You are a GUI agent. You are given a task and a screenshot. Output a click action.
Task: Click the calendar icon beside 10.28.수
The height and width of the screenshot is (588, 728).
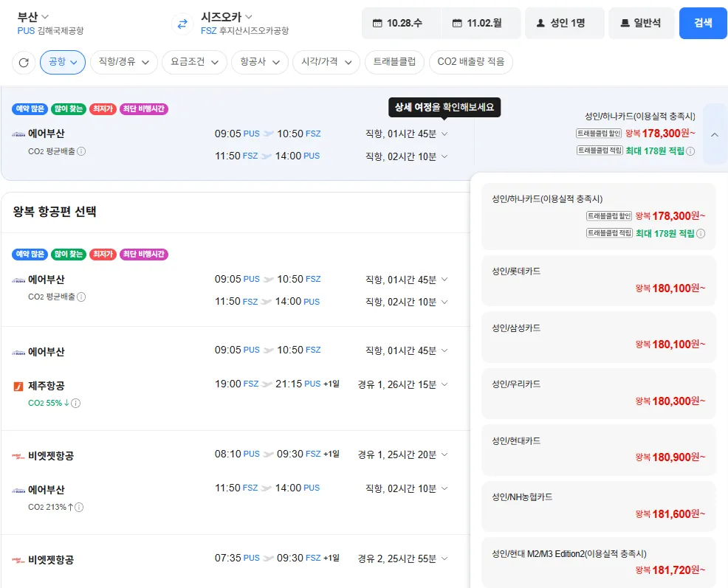(x=377, y=23)
